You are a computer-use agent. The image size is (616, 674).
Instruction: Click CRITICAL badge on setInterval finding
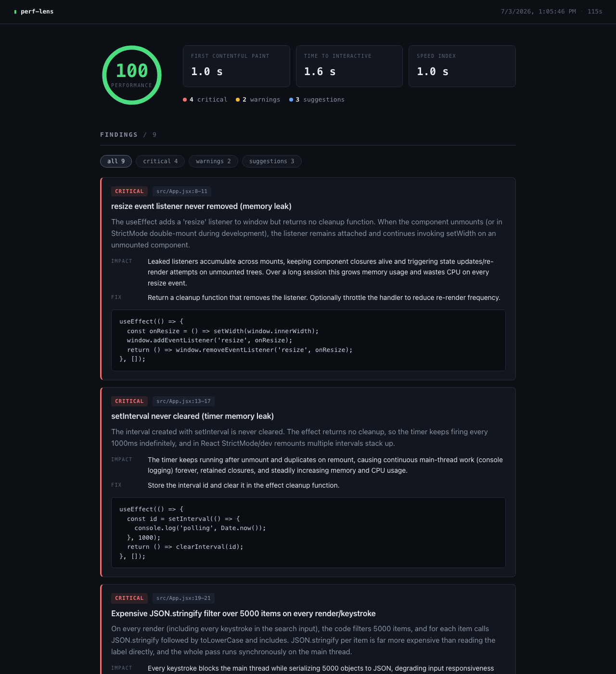(x=129, y=401)
